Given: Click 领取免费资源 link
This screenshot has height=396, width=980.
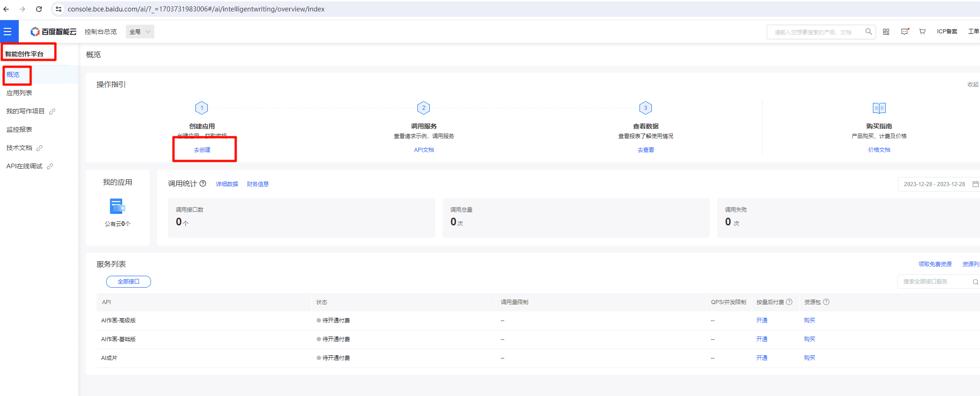Looking at the screenshot, I should tap(935, 264).
